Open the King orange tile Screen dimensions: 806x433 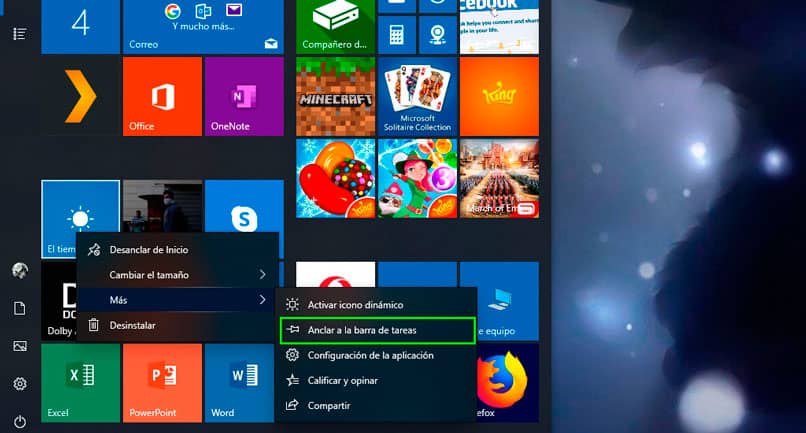tap(499, 96)
